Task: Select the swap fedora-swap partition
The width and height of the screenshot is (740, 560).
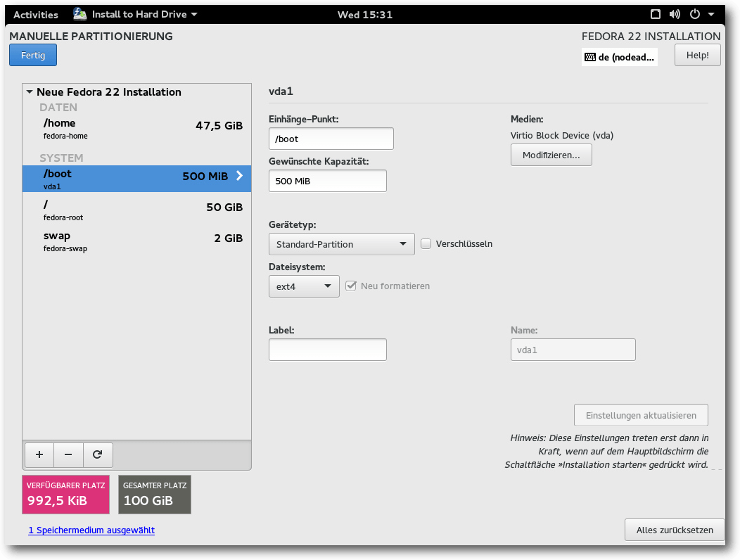Action: click(x=137, y=241)
